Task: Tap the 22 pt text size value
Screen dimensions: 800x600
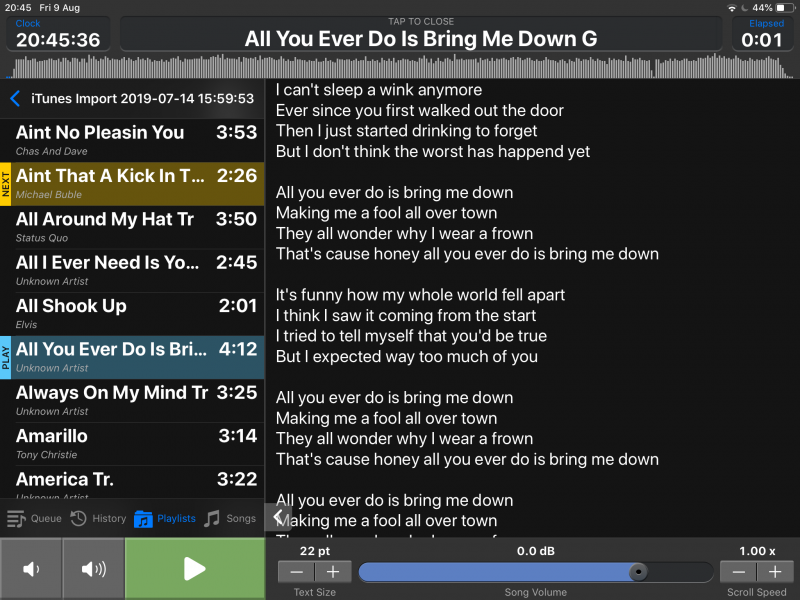Action: (x=315, y=551)
